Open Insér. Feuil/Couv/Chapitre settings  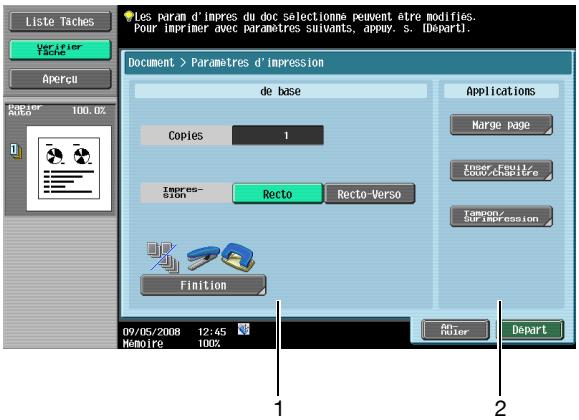[x=501, y=170]
